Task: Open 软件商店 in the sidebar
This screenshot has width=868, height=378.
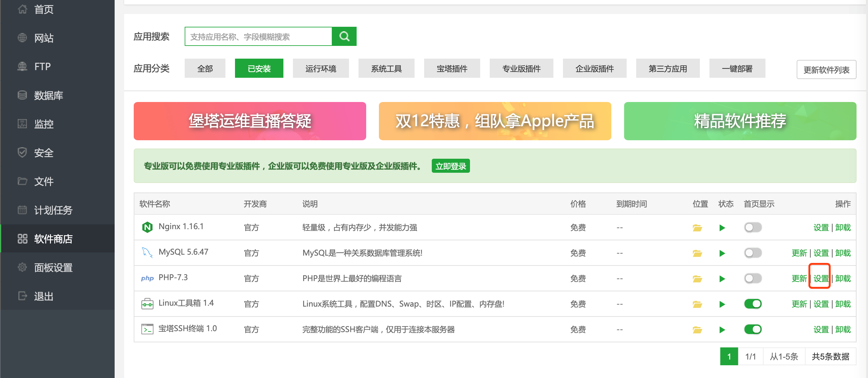Action: (x=58, y=239)
